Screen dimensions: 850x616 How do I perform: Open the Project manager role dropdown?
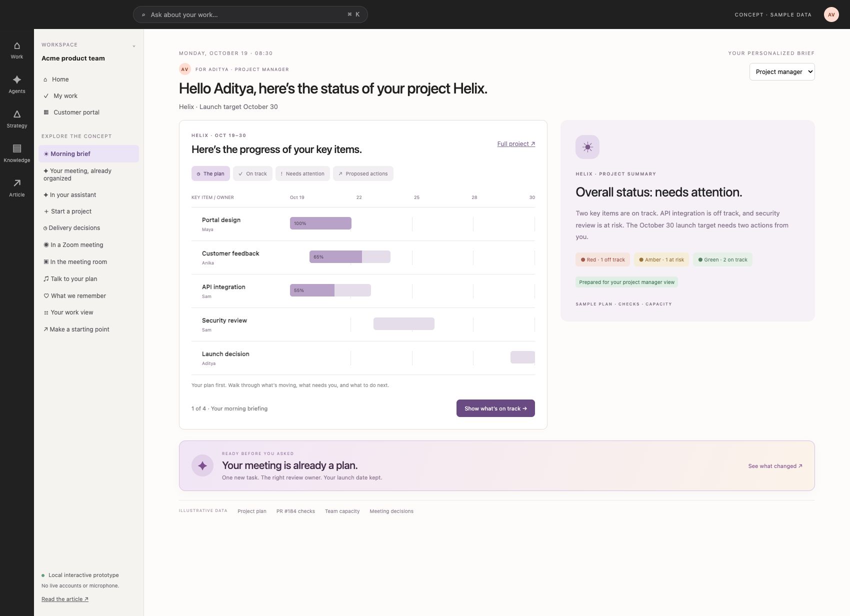point(782,72)
